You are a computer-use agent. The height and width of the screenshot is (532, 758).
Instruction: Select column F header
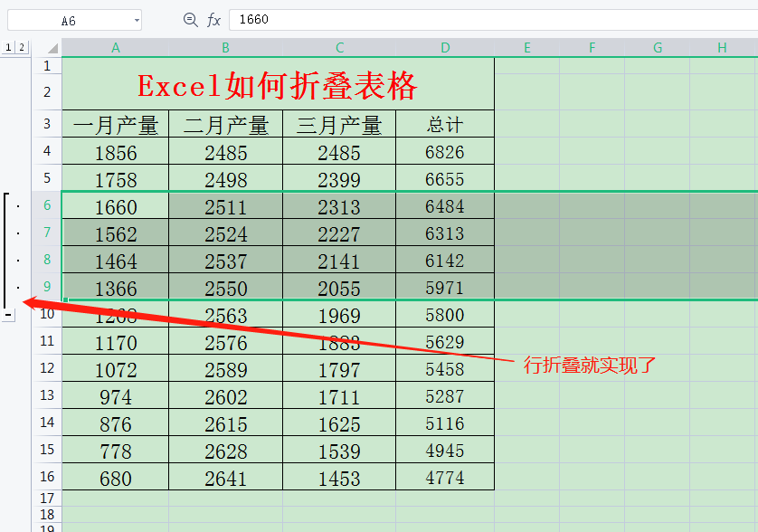point(592,48)
